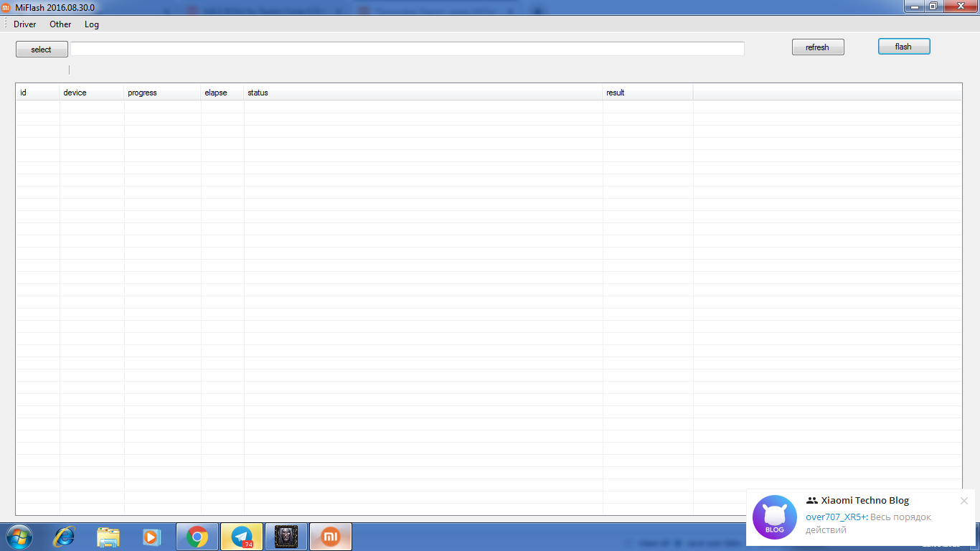Close the MiFlash window
This screenshot has height=551, width=980.
[960, 6]
